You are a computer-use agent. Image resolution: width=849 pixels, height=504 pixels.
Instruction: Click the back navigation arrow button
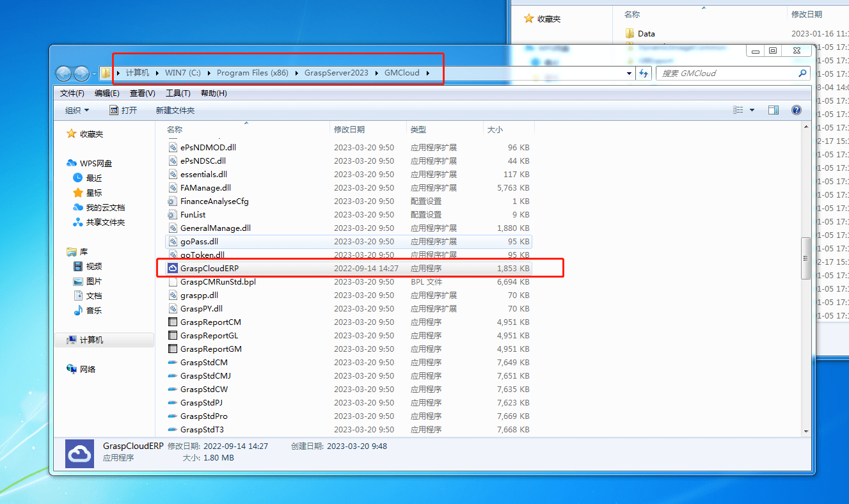[x=63, y=73]
